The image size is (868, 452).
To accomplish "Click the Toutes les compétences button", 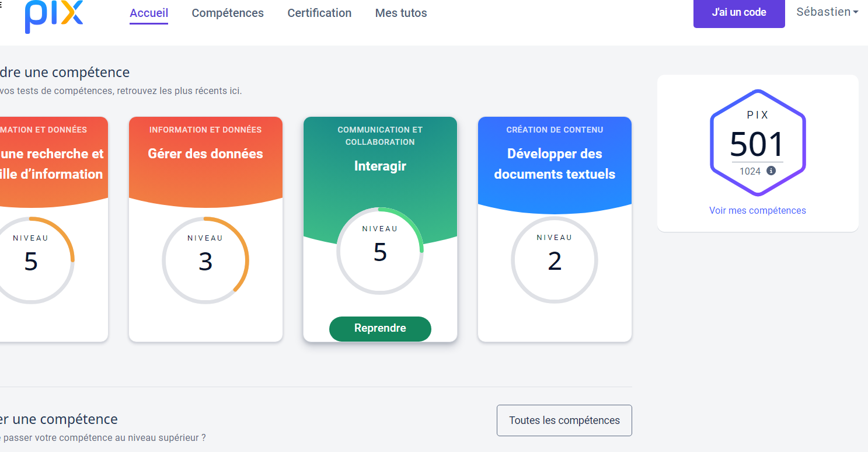I will 564,420.
